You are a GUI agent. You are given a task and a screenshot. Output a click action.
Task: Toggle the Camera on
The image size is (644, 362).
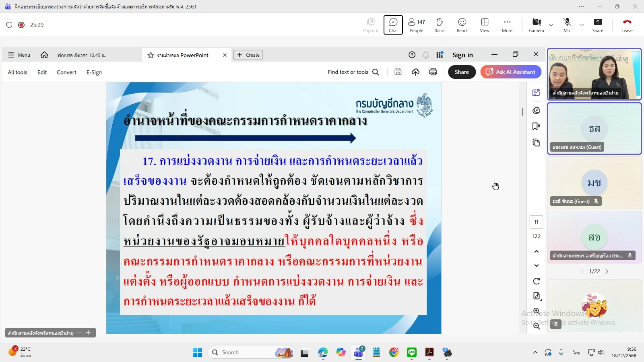click(536, 25)
